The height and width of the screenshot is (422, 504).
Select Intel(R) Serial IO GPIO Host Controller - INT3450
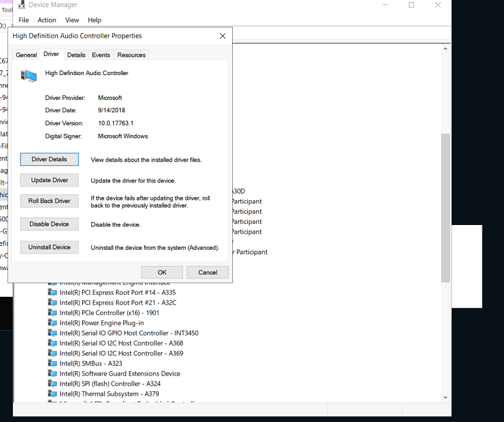(x=129, y=333)
